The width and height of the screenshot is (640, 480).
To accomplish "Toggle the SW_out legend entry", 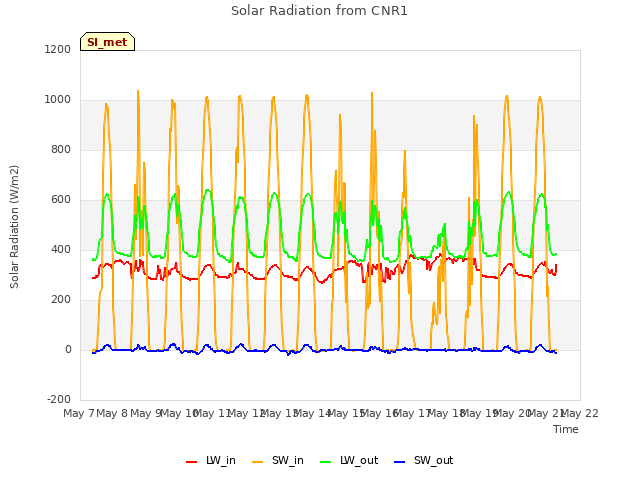I will [424, 460].
